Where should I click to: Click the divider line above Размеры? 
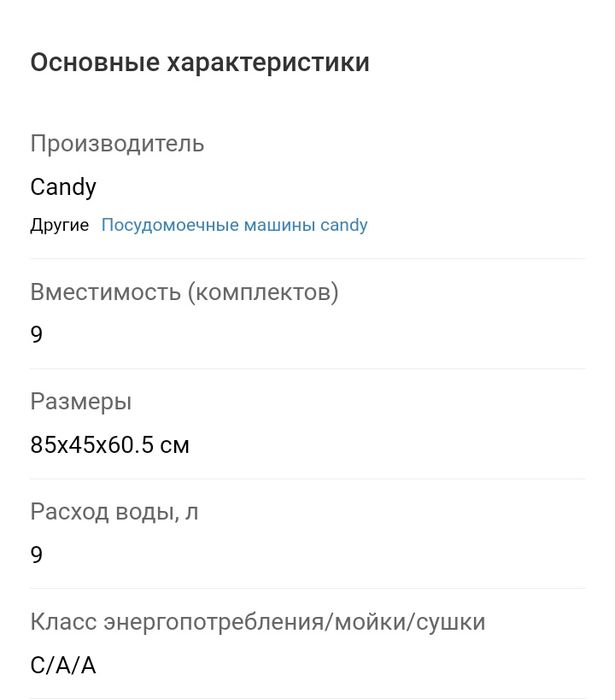coord(306,368)
